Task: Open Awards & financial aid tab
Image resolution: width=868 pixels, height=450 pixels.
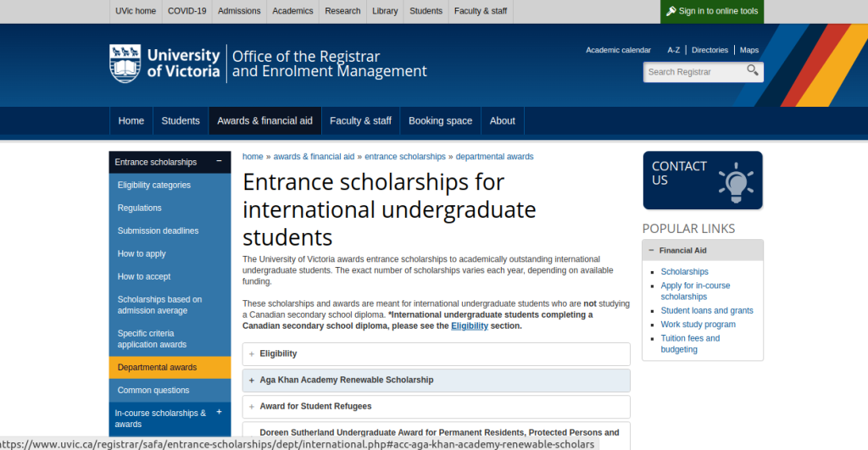Action: pyautogui.click(x=264, y=120)
